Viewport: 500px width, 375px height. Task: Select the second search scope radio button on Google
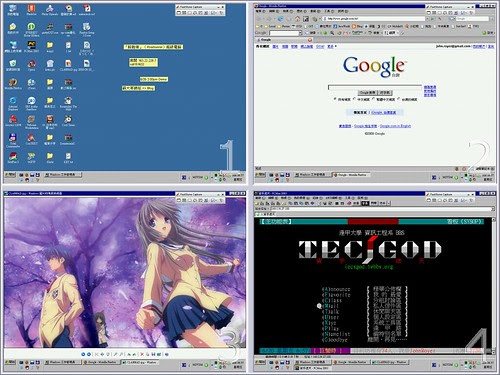point(354,99)
